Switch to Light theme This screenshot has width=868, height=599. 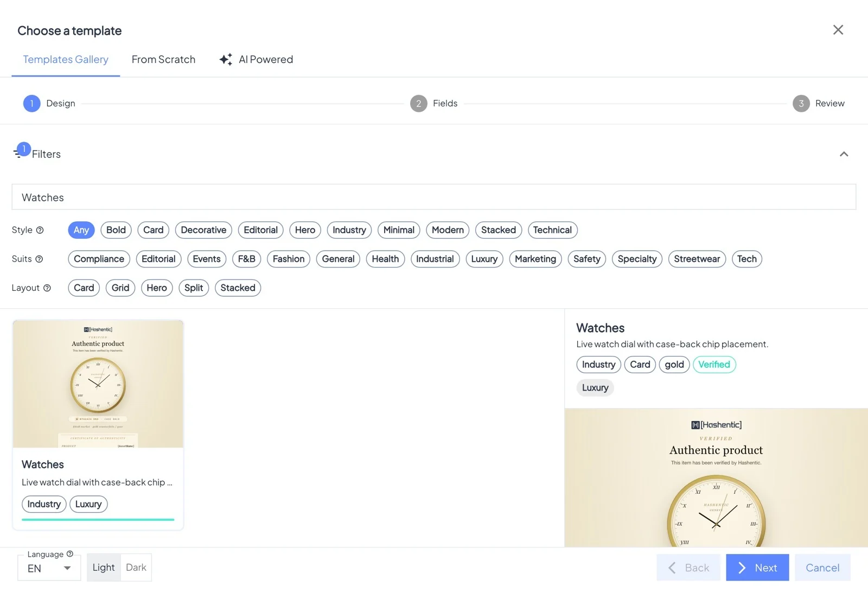(104, 568)
